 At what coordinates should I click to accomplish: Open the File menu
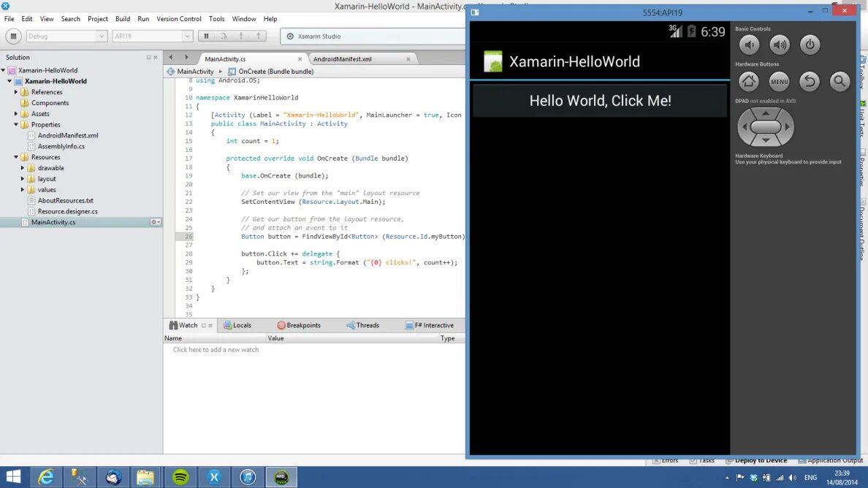(x=9, y=19)
